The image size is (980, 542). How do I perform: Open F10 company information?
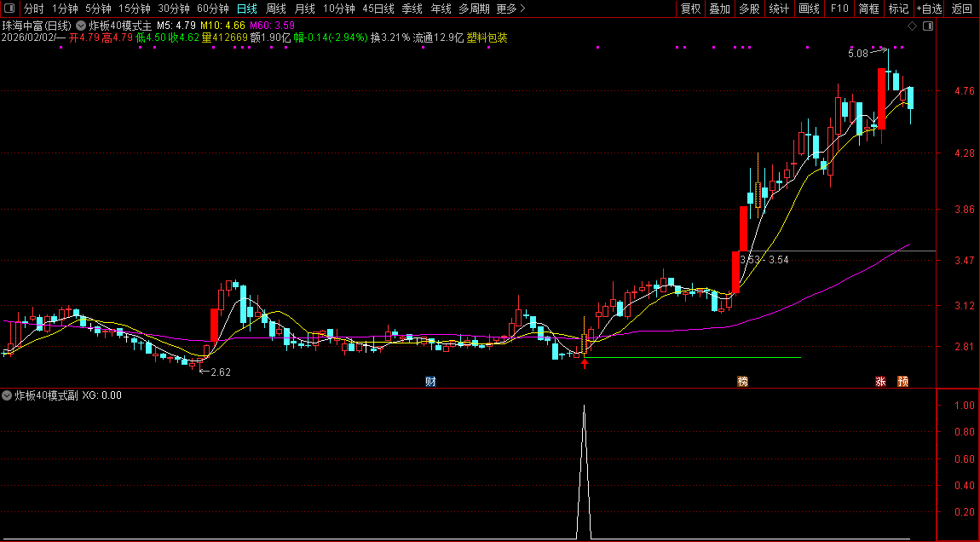pos(839,9)
